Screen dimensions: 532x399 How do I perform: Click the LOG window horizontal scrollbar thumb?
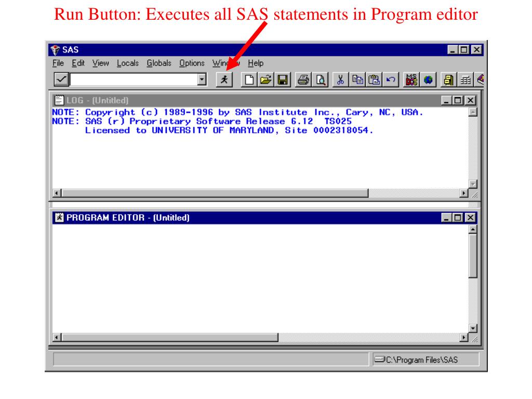pyautogui.click(x=215, y=193)
